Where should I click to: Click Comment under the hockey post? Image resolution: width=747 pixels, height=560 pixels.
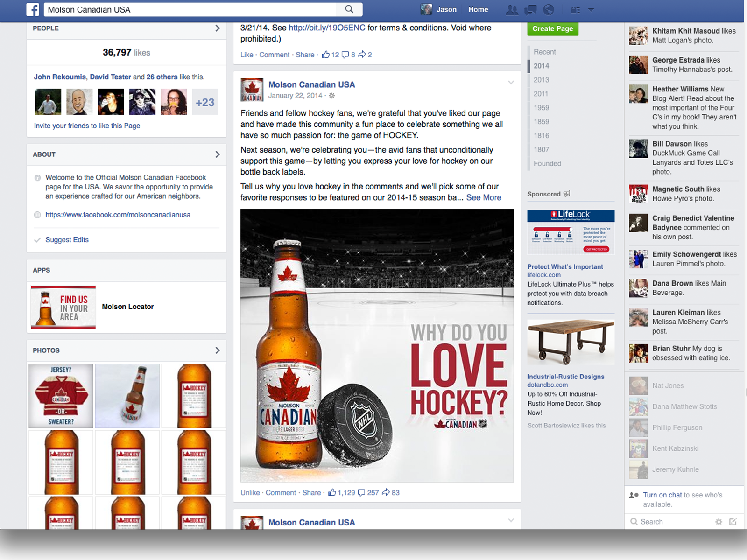[281, 493]
